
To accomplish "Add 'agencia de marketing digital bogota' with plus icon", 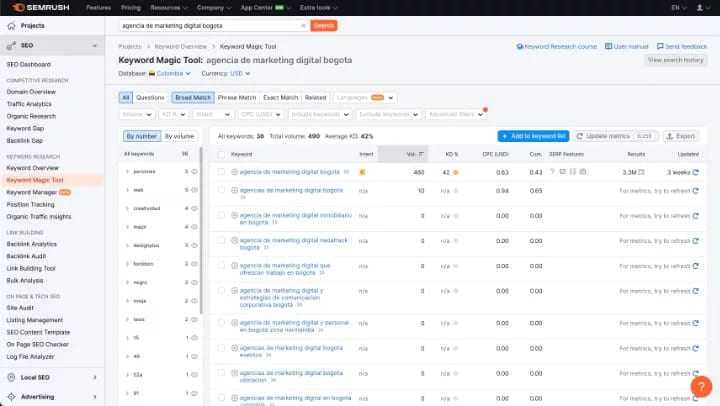I will [x=234, y=172].
